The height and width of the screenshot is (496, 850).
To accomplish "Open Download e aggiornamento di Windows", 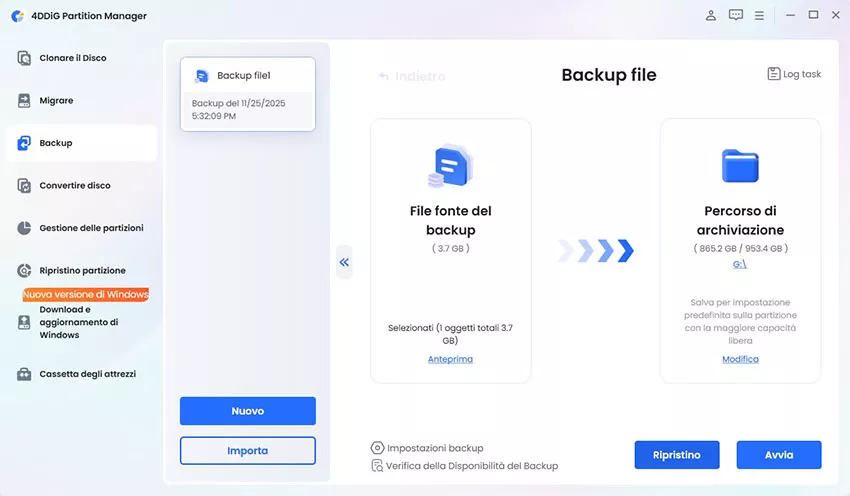I will pos(81,322).
